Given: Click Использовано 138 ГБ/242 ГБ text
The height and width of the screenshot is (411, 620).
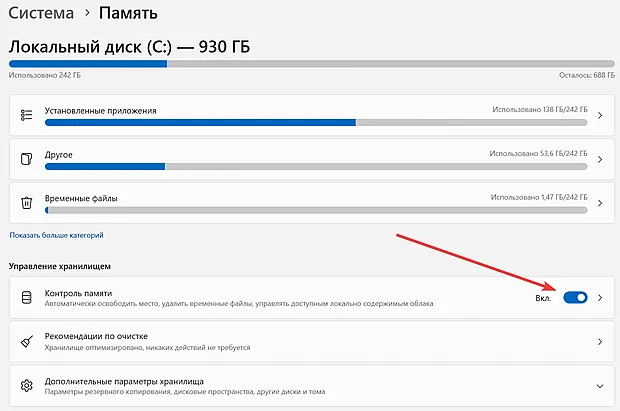Looking at the screenshot, I should (540, 109).
